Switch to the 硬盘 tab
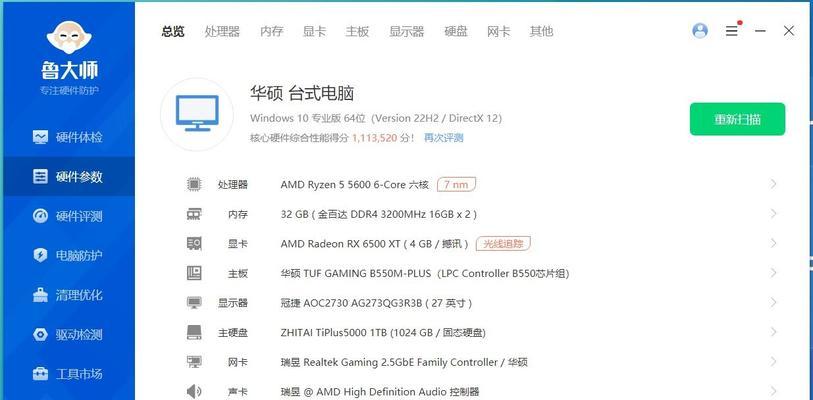The height and width of the screenshot is (400, 813). 456,32
